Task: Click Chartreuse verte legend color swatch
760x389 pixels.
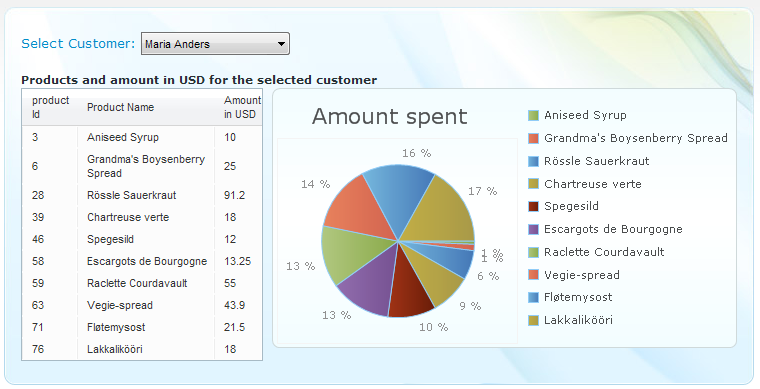Action: click(x=533, y=184)
